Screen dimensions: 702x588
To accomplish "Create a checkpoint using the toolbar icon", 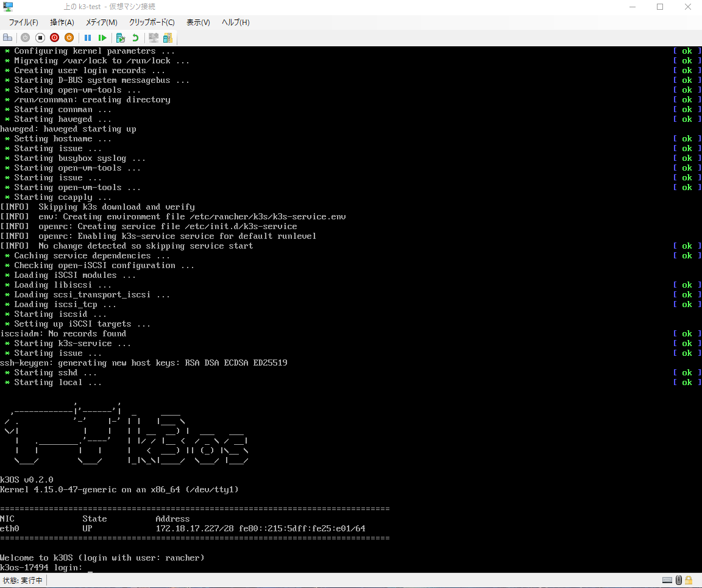I will (121, 38).
